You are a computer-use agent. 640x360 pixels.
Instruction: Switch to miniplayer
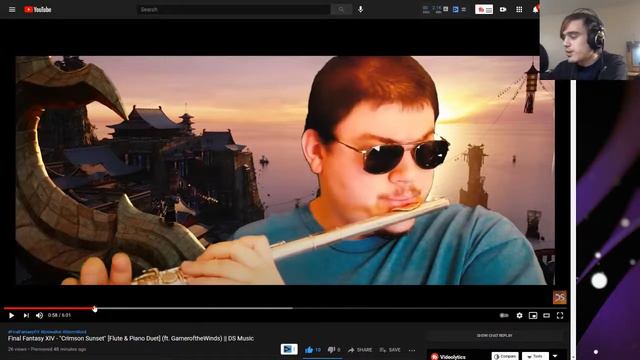coord(533,316)
